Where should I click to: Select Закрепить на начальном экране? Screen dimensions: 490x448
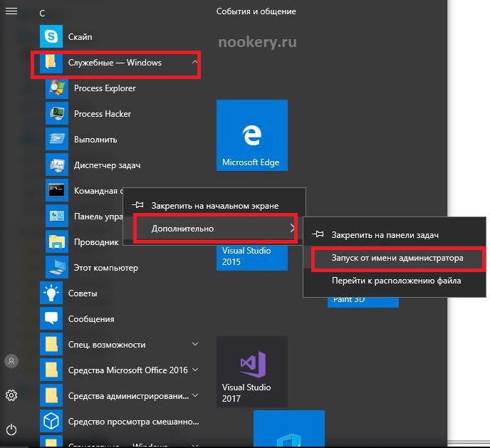point(214,206)
